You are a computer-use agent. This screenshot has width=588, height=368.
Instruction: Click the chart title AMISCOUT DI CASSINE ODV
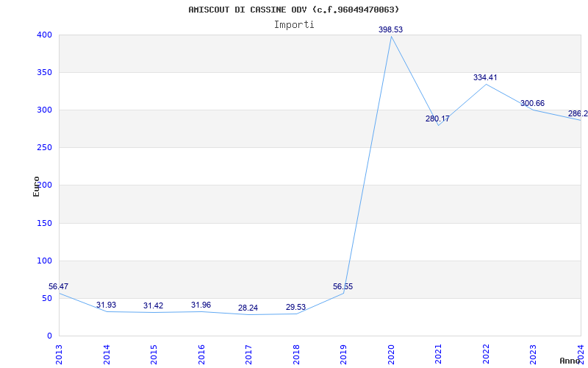pos(293,10)
